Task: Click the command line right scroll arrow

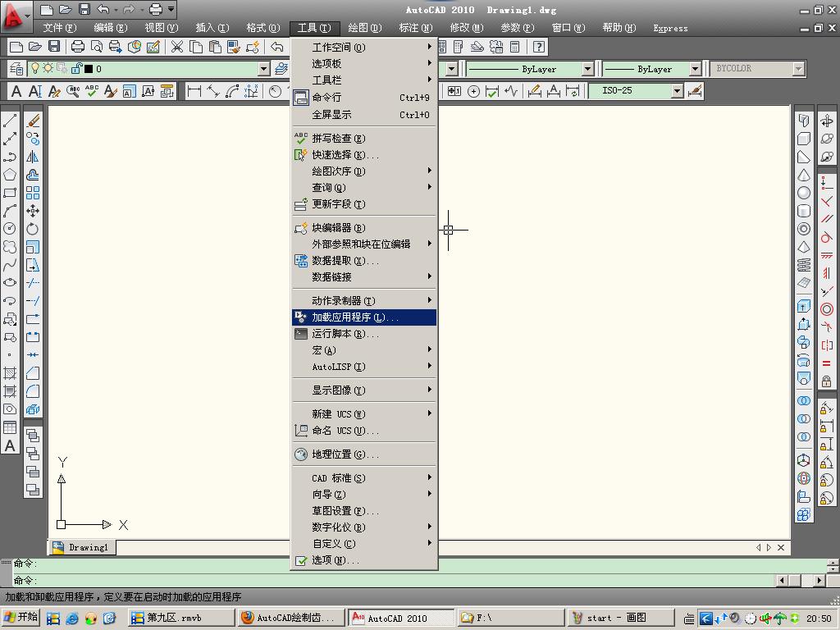Action: point(819,580)
